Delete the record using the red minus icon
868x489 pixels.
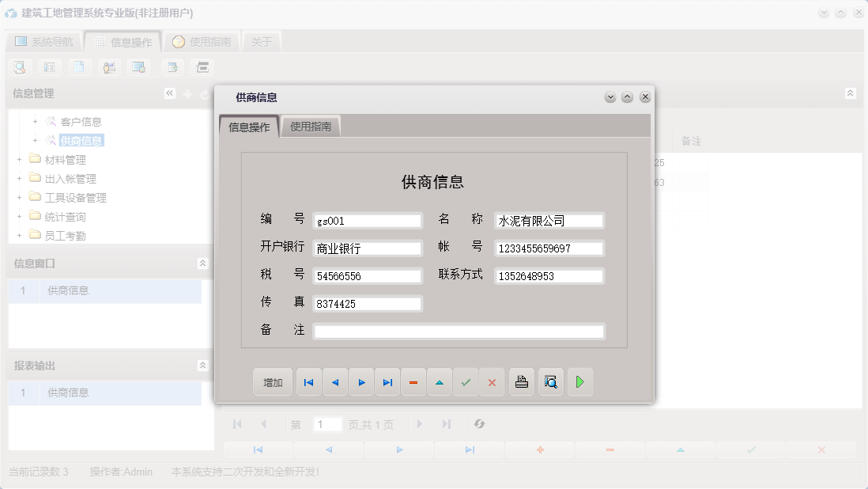[413, 382]
